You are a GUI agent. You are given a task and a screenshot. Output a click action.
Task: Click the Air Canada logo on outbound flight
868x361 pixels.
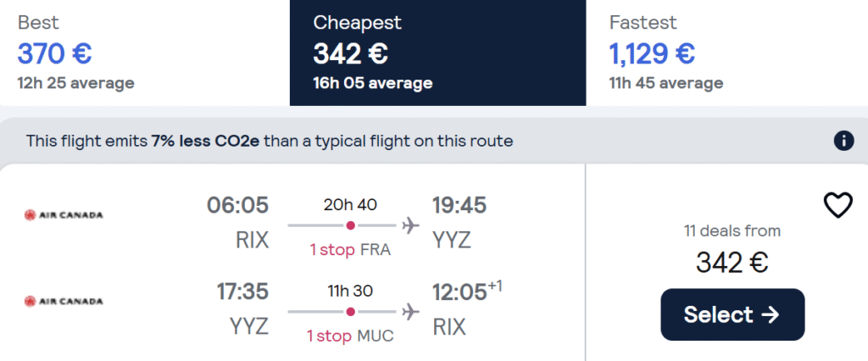tap(64, 215)
